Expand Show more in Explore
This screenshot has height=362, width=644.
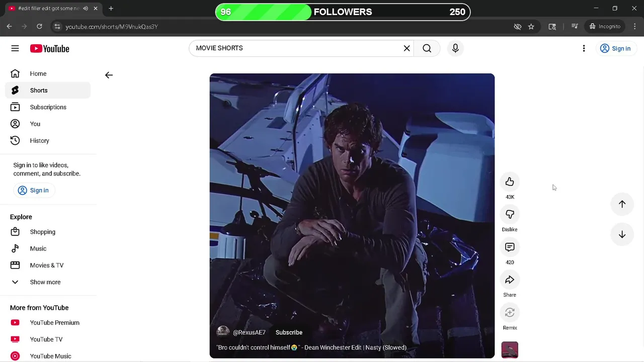(48, 282)
